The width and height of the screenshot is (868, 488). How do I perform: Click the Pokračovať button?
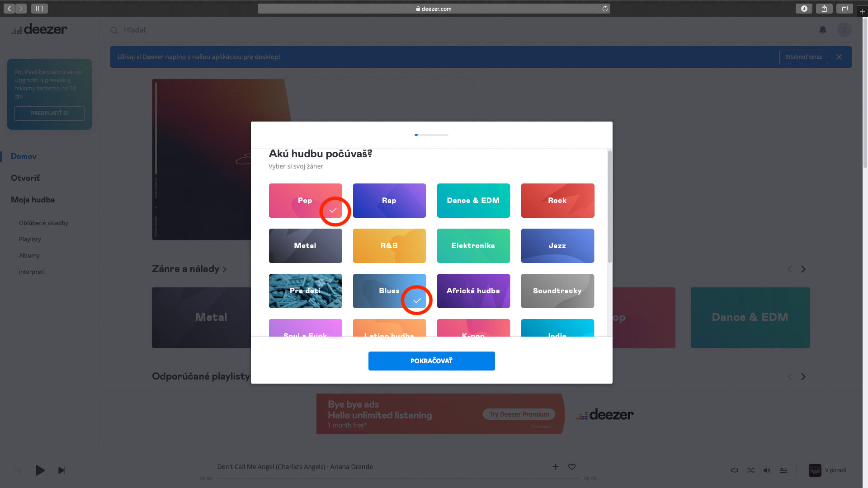click(x=431, y=361)
